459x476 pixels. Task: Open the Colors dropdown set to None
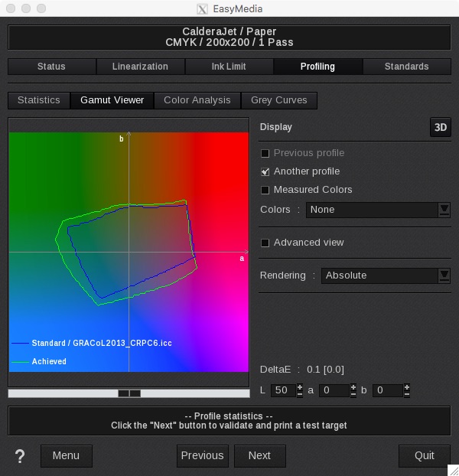[x=377, y=210]
